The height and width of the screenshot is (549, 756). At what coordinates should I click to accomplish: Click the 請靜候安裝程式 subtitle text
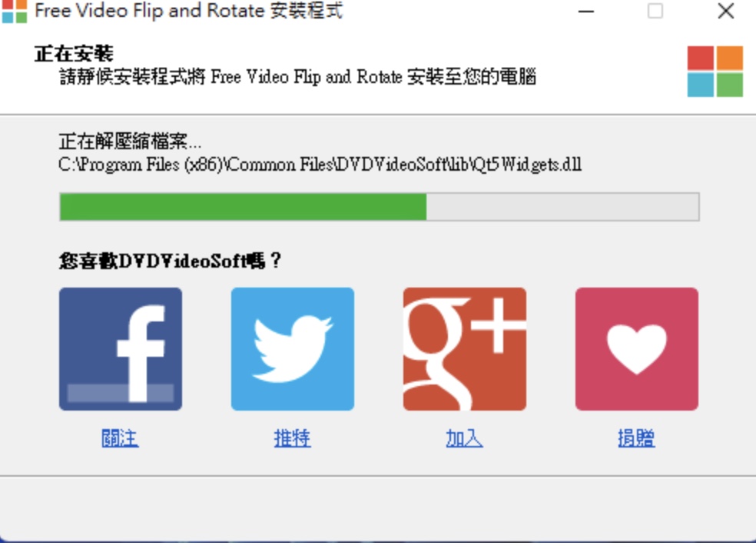coord(297,77)
